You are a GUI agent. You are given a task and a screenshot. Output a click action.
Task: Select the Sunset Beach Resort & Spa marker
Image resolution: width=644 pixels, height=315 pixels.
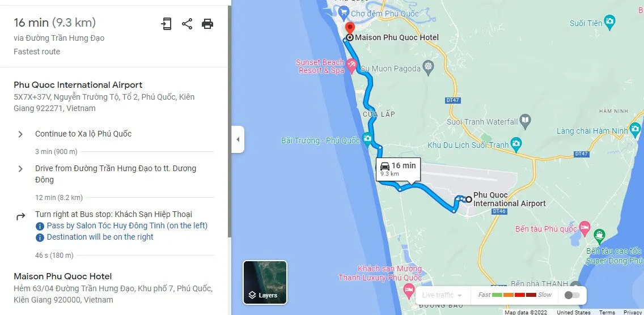351,65
